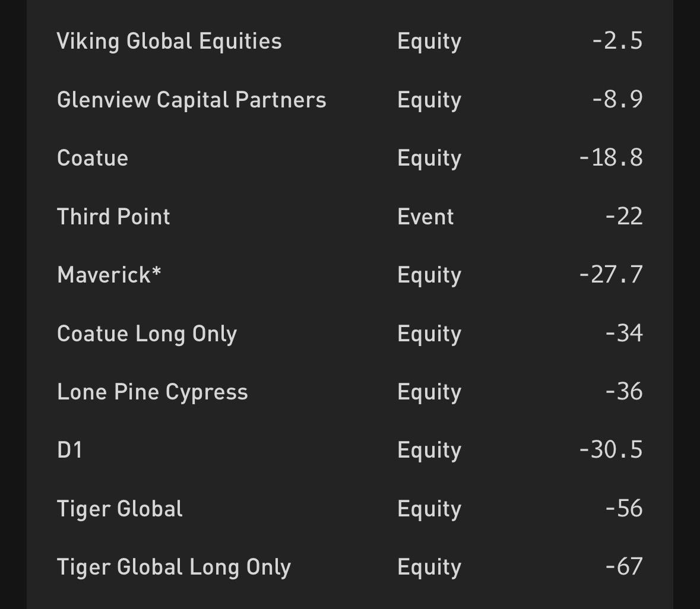700x609 pixels.
Task: Select the Glenview Capital Partners row label
Action: pyautogui.click(x=191, y=100)
